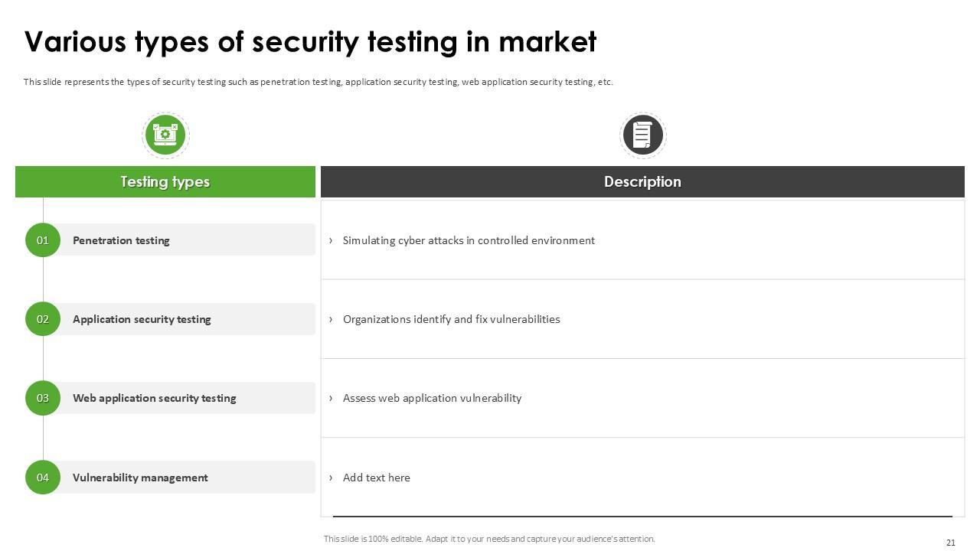This screenshot has height=551, width=980.
Task: Click the '100% editable' footer note
Action: 489,539
